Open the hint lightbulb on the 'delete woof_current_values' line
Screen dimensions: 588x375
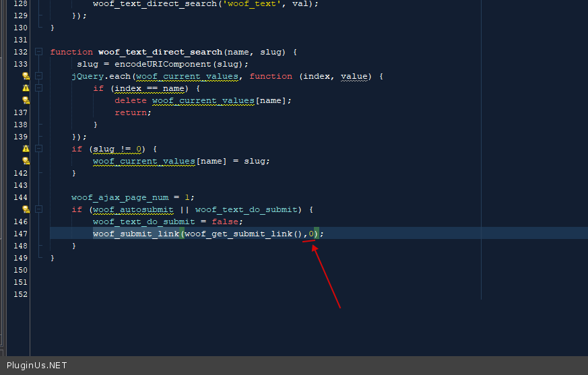coord(26,100)
